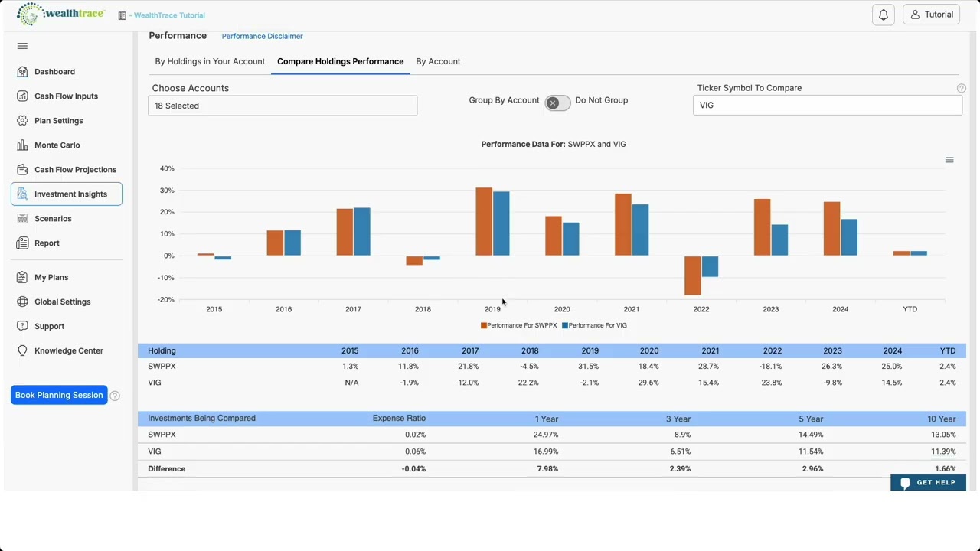Click the Expense Ratio column header
This screenshot has height=551, width=980.
click(399, 419)
